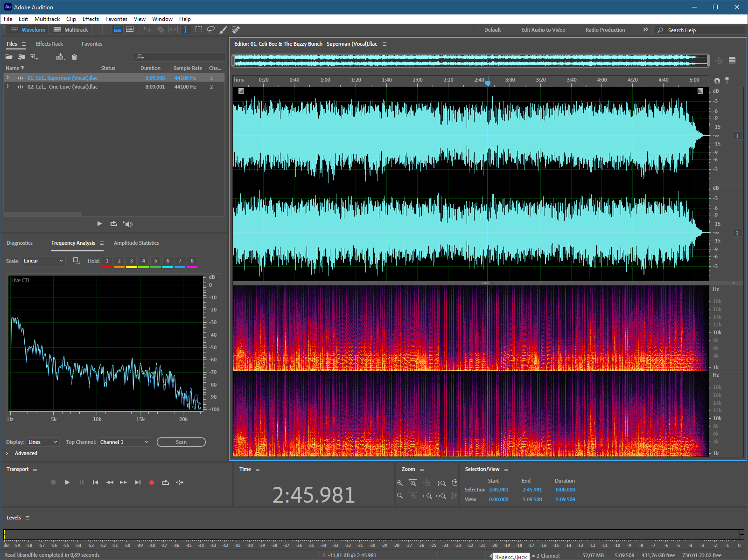Open the Effects menu

tap(91, 19)
